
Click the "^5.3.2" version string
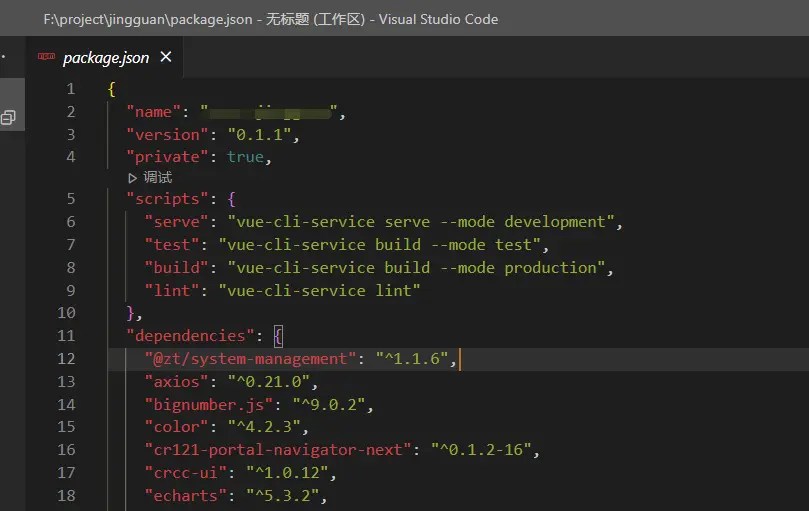click(x=283, y=496)
